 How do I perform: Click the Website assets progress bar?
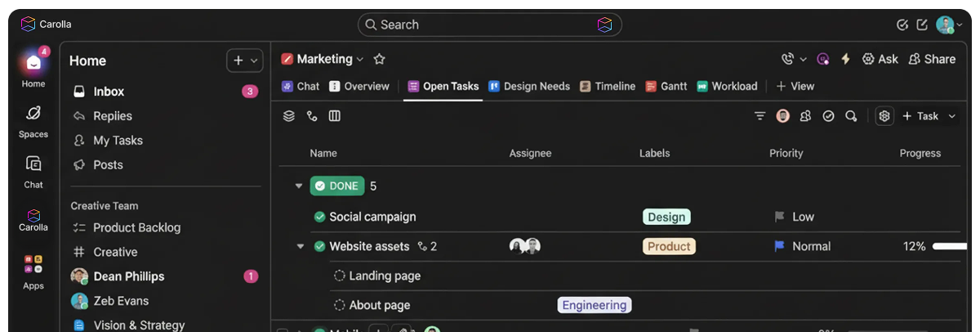click(x=949, y=246)
